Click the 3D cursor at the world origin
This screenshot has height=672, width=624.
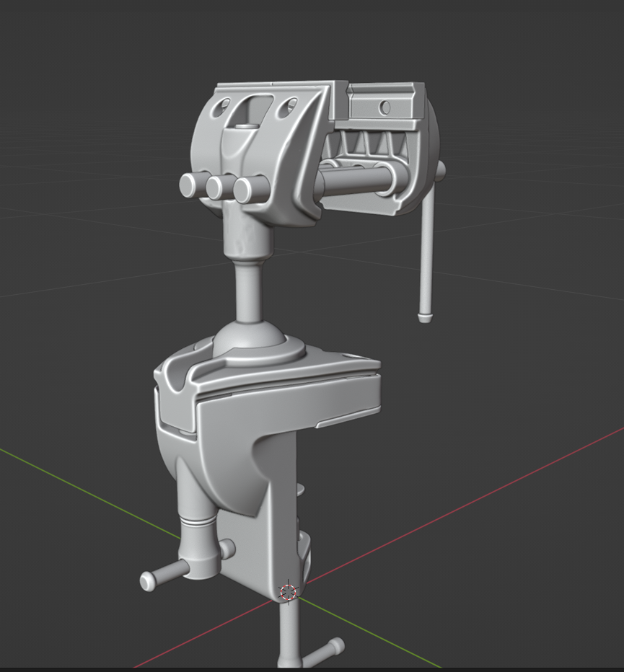pos(288,593)
